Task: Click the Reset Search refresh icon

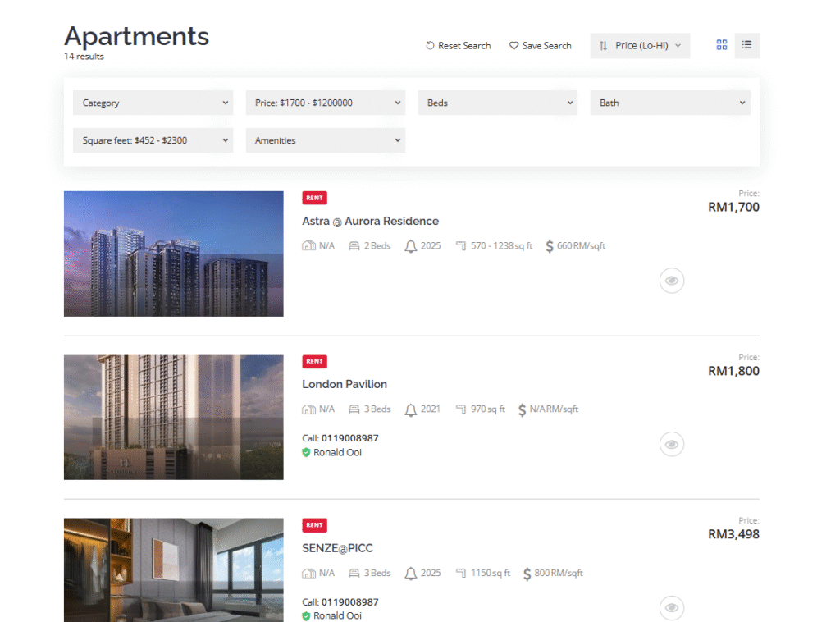Action: tap(430, 46)
